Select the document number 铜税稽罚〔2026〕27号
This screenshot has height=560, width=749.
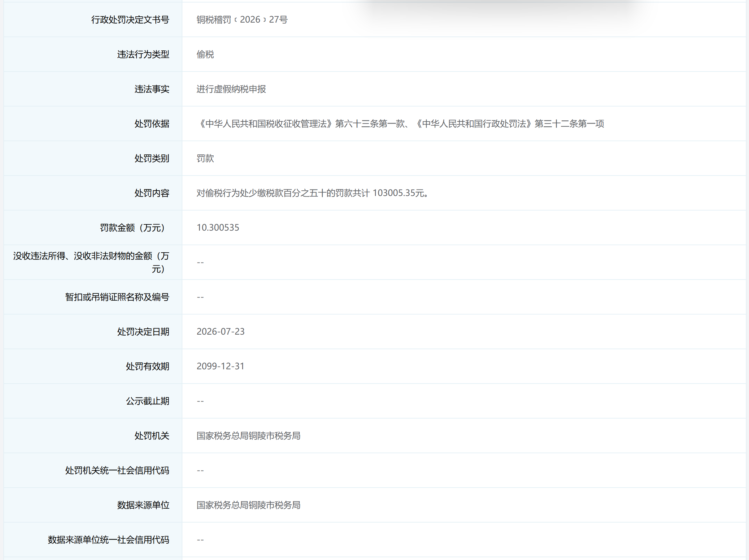pyautogui.click(x=242, y=20)
